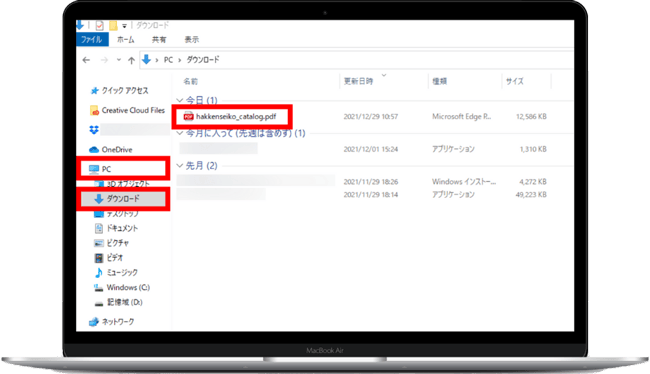Screen dimensions: 650x374
Task: Select the Dropbox icon in sidebar
Action: (94, 130)
